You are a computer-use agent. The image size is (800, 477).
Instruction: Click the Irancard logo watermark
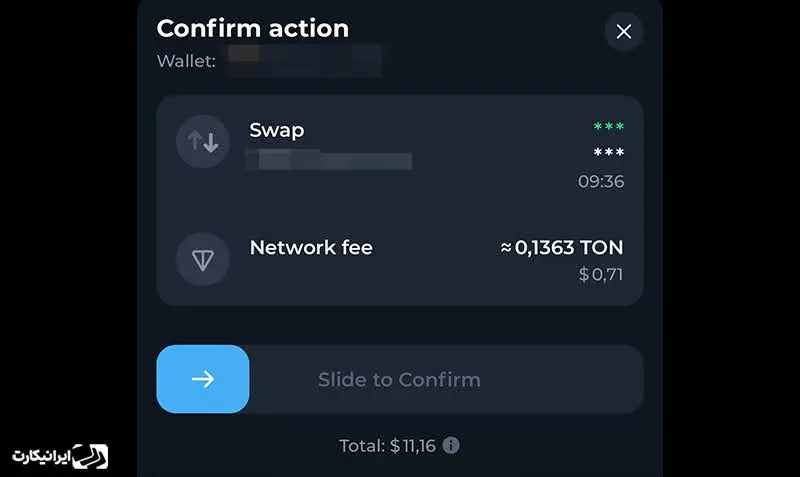tap(60, 456)
